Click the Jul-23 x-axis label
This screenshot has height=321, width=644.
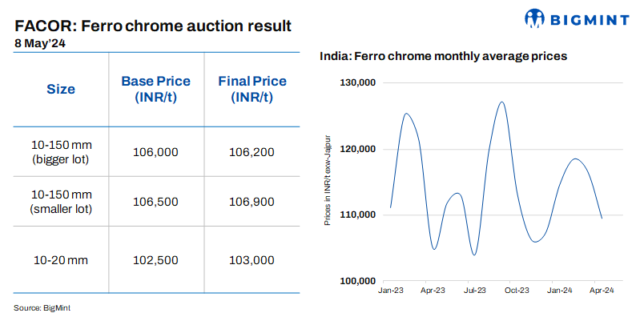click(475, 290)
